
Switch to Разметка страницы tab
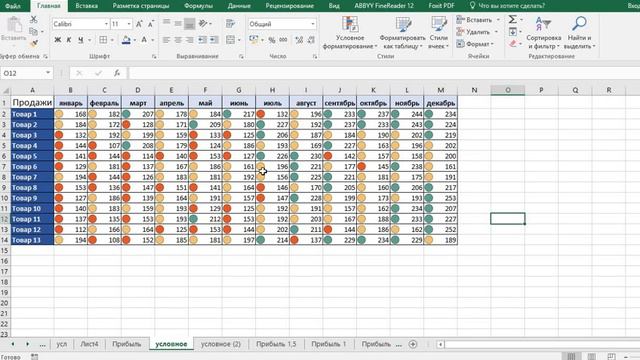[141, 6]
